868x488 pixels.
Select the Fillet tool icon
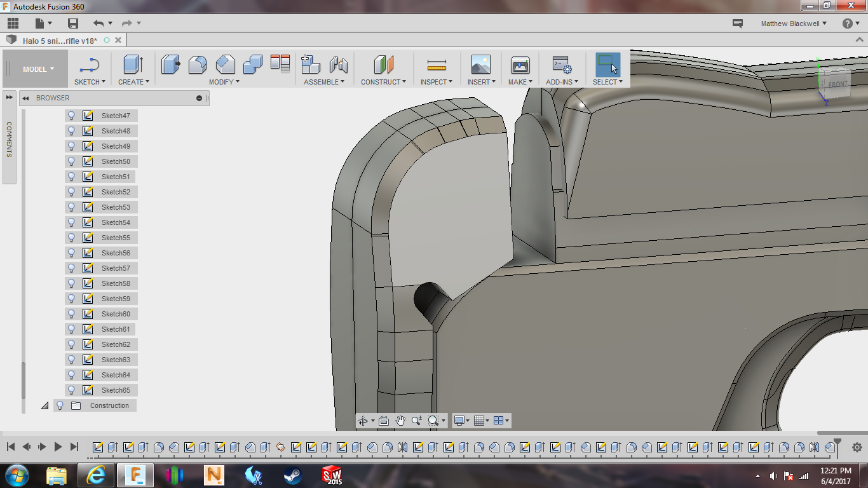pyautogui.click(x=198, y=65)
